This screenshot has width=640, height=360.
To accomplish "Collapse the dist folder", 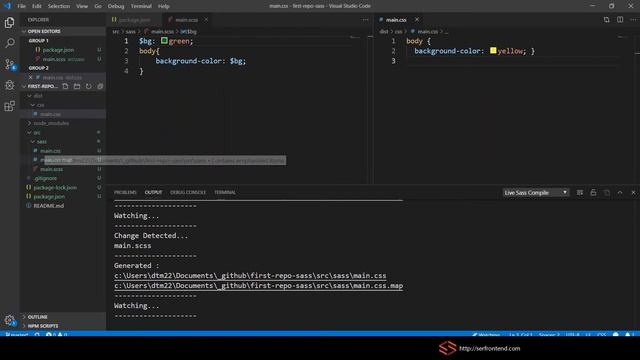I will 38,96.
